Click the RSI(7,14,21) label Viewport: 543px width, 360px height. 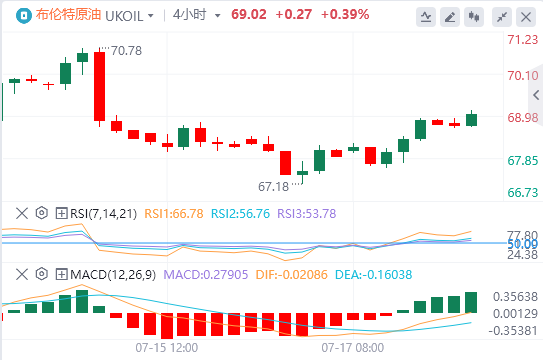[x=104, y=214]
